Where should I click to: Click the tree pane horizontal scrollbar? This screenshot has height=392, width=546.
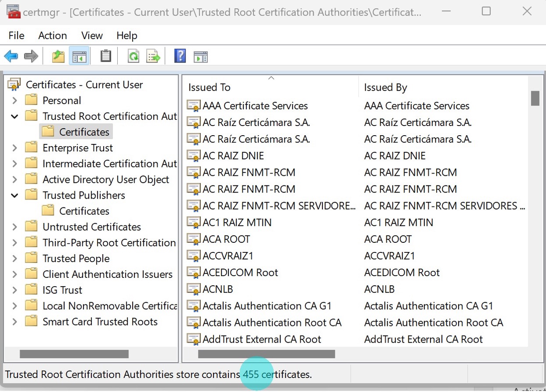pos(74,354)
